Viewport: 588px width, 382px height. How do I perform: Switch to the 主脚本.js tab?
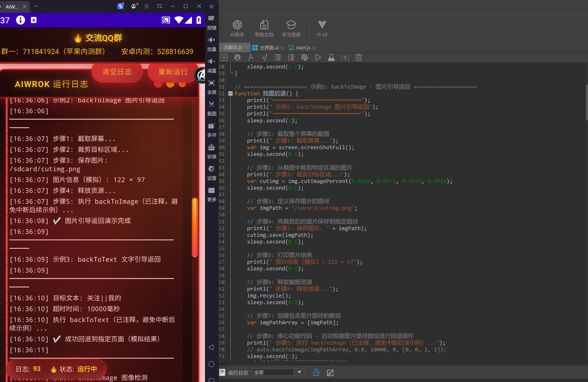click(232, 47)
